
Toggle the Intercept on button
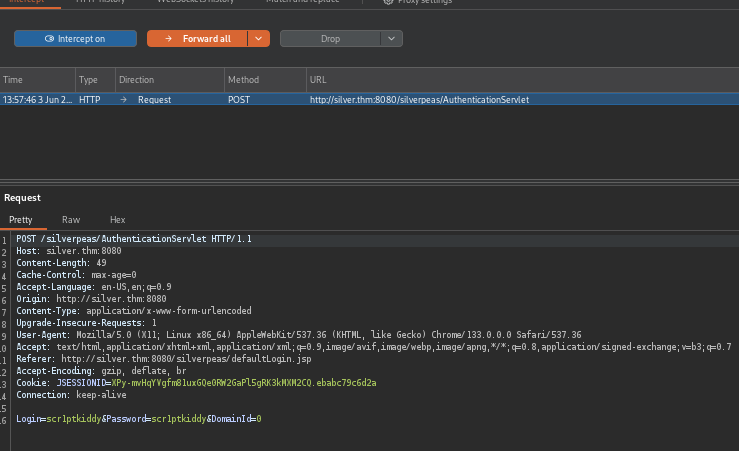coord(75,38)
